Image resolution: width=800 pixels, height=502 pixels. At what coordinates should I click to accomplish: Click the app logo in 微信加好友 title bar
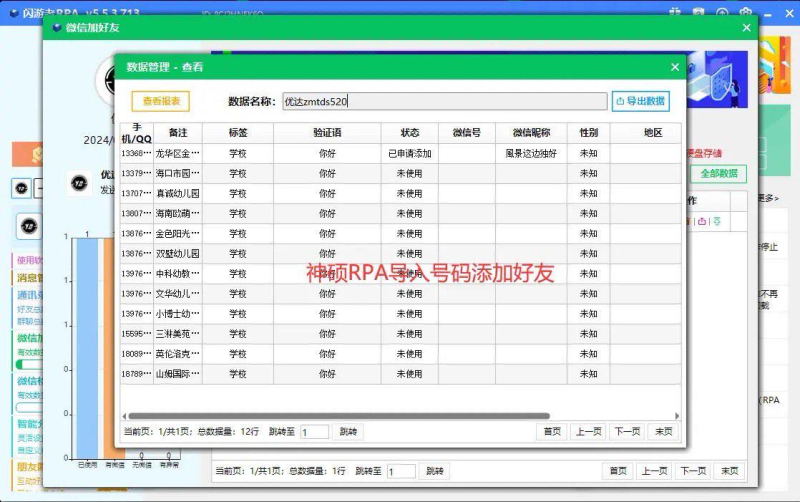tap(57, 28)
